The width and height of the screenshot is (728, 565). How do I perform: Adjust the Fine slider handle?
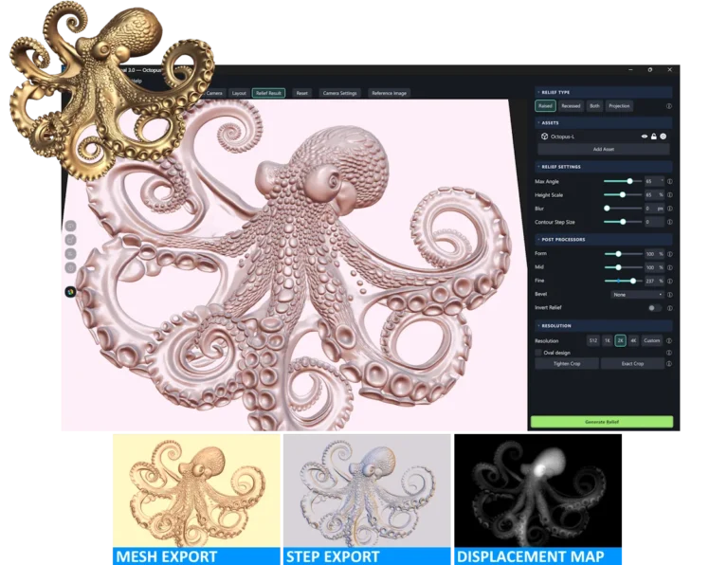coord(633,281)
